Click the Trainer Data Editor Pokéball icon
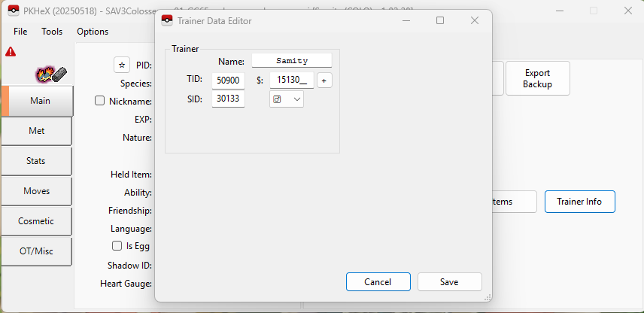Viewport: 644px width, 313px height. (167, 20)
